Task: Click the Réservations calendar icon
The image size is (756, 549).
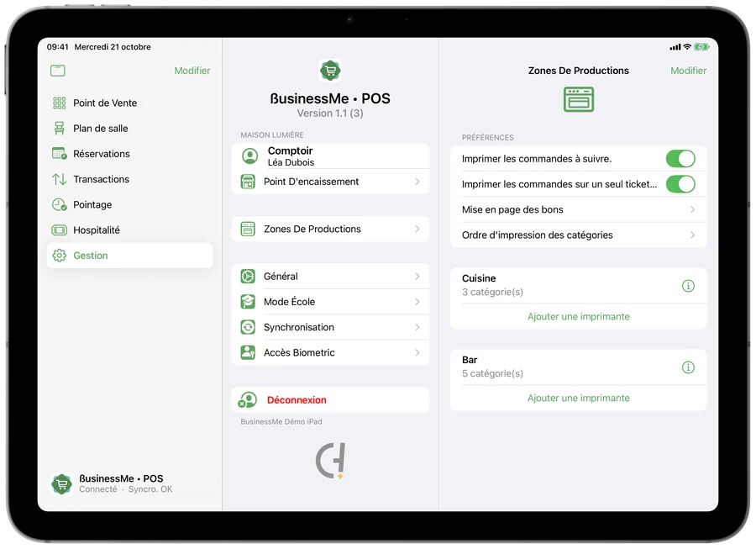Action: point(60,154)
